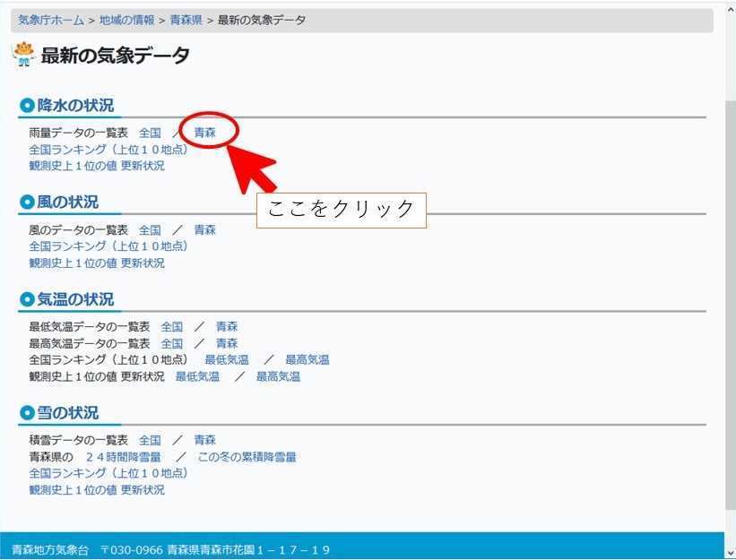736x560 pixels.
Task: Click the circle bullet icon beside 風の状況
Action: 27,202
